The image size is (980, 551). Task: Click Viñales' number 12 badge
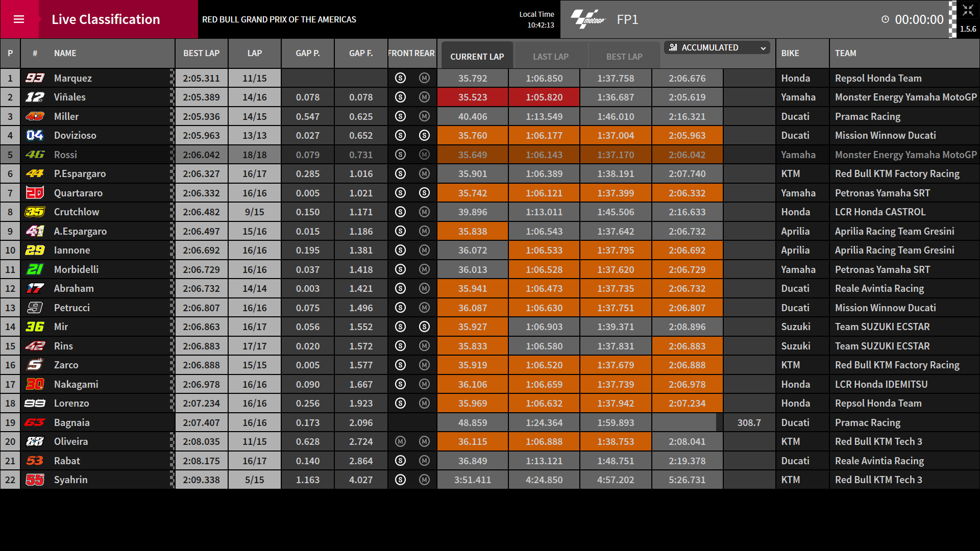tap(35, 97)
